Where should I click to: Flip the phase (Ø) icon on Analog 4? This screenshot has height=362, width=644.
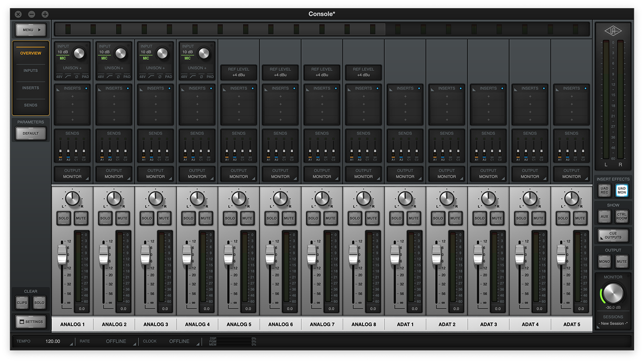[x=201, y=77]
